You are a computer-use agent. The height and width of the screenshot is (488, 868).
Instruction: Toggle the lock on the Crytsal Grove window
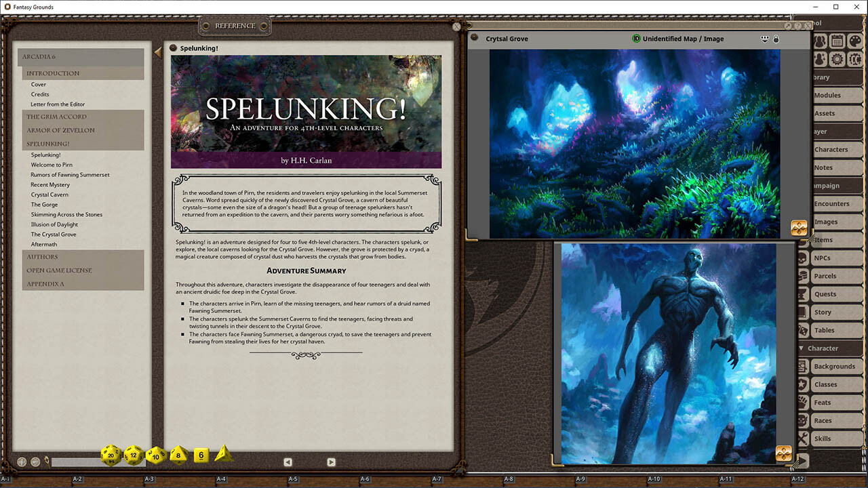coord(776,39)
